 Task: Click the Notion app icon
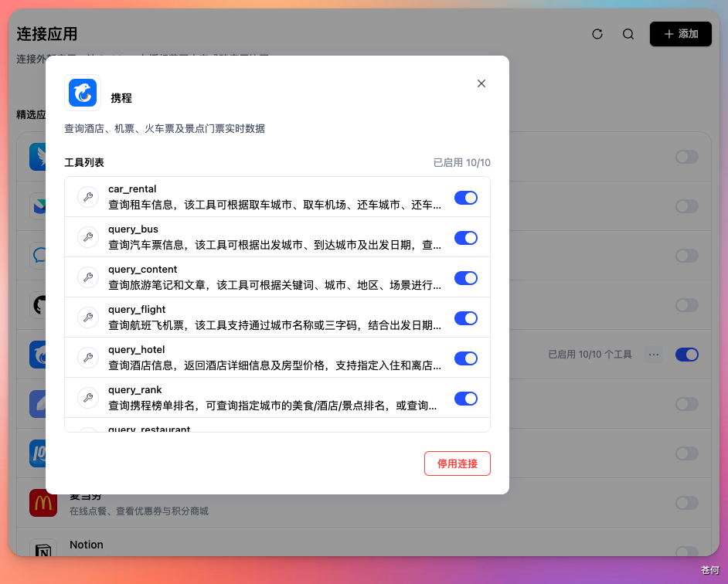[43, 548]
